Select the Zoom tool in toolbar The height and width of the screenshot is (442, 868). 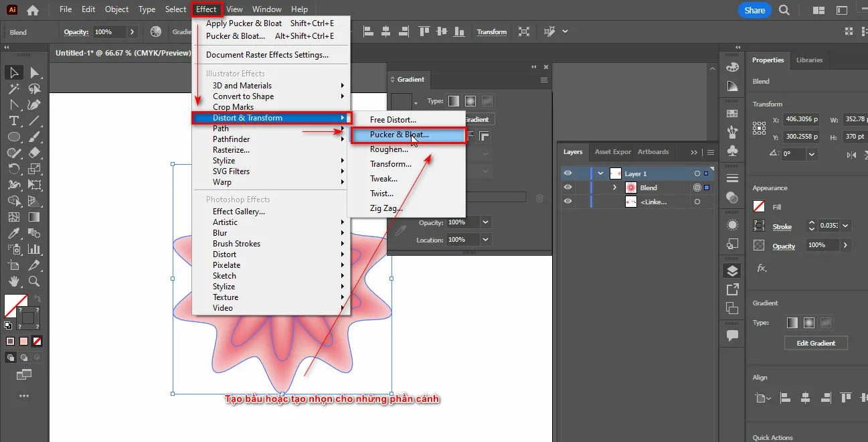click(34, 281)
